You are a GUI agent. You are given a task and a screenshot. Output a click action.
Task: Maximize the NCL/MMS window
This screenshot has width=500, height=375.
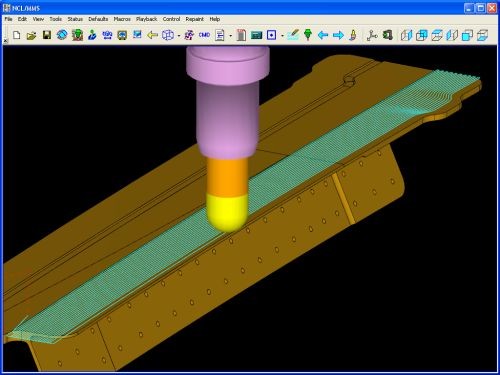click(x=481, y=8)
